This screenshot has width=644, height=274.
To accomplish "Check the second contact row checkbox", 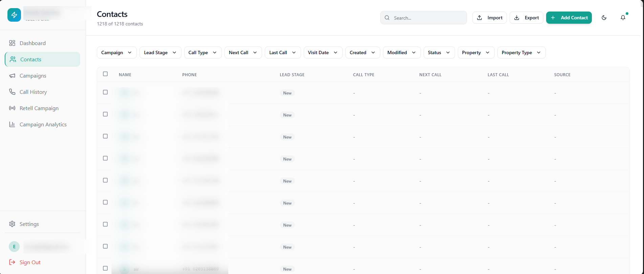I will pos(105,114).
